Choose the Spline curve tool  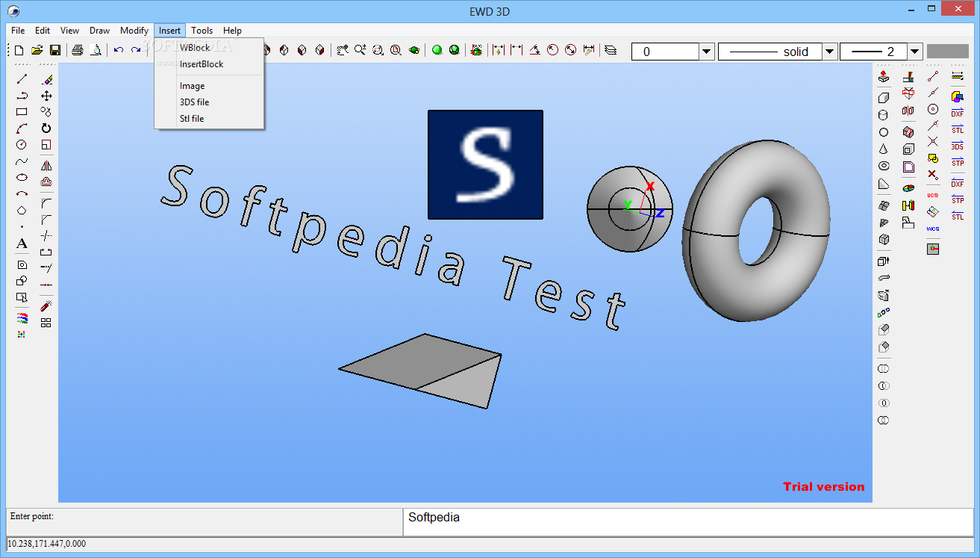pyautogui.click(x=22, y=161)
